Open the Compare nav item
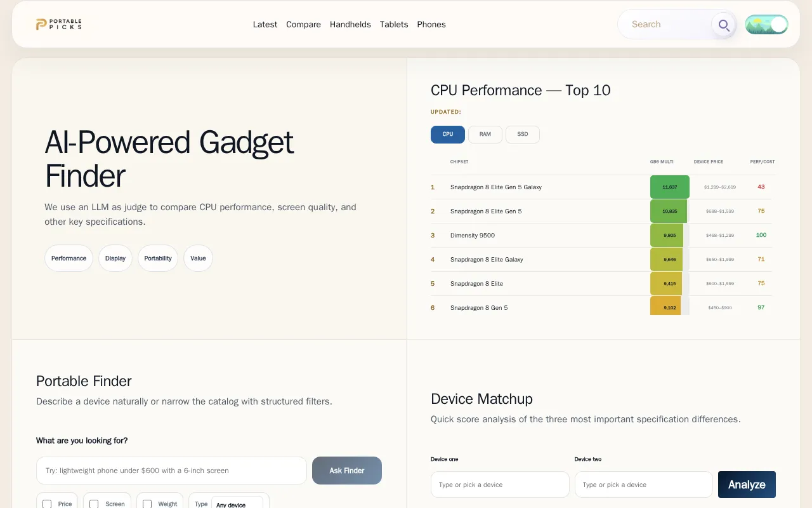 [303, 25]
